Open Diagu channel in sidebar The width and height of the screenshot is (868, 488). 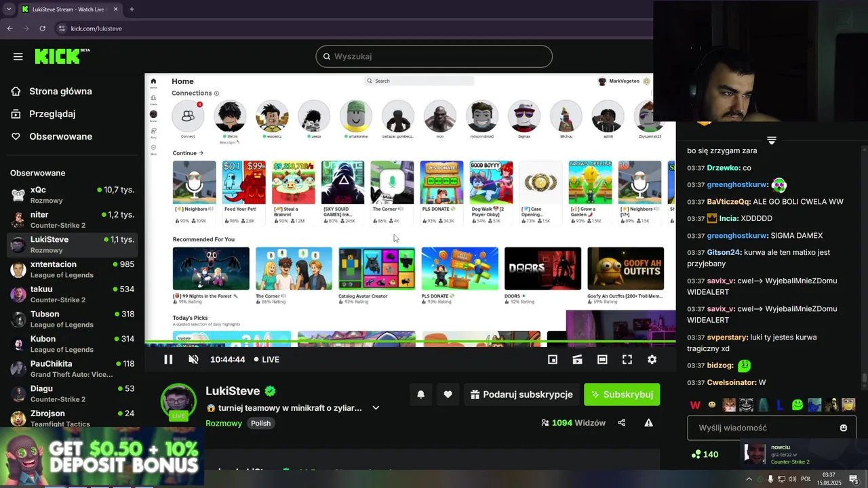coord(73,394)
